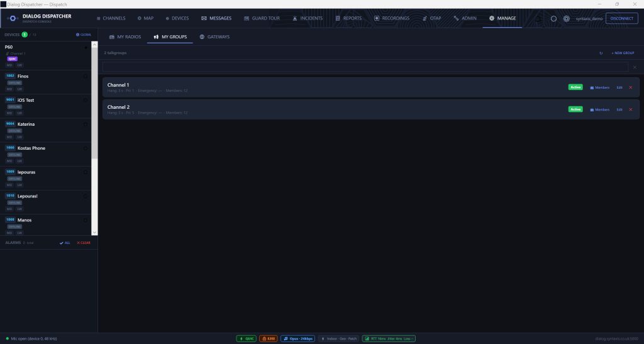The height and width of the screenshot is (344, 644).
Task: Open the Gateways subtab
Action: [214, 37]
